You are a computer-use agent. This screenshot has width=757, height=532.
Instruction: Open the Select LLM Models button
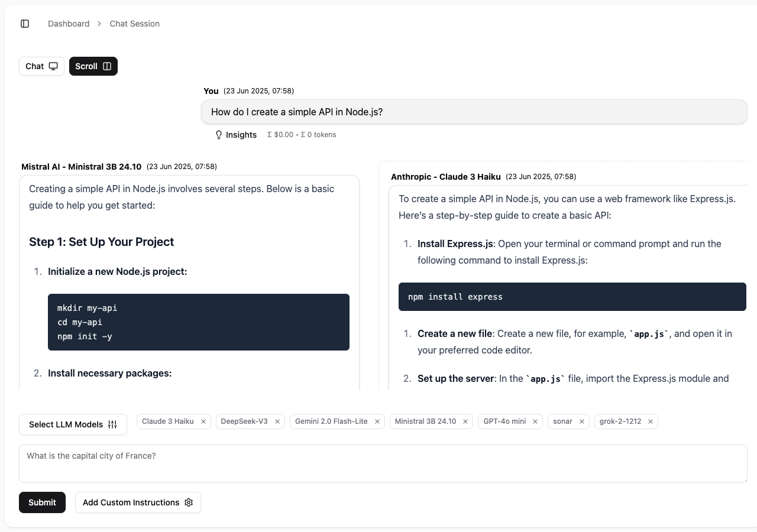click(x=73, y=424)
